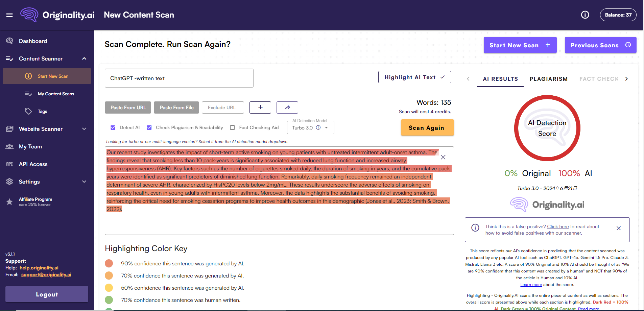Open the info icon in the top bar
This screenshot has width=644, height=311.
pos(585,15)
